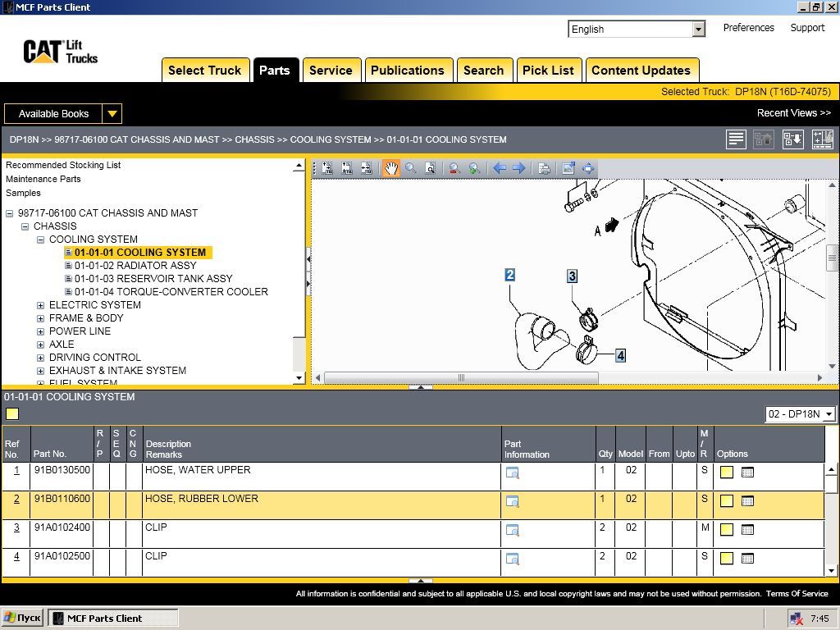Click the Windows Start (Пуск) button

(x=22, y=618)
